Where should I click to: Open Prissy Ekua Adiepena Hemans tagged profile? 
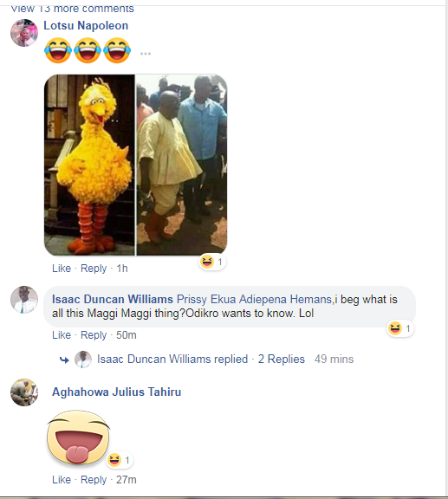click(x=255, y=300)
